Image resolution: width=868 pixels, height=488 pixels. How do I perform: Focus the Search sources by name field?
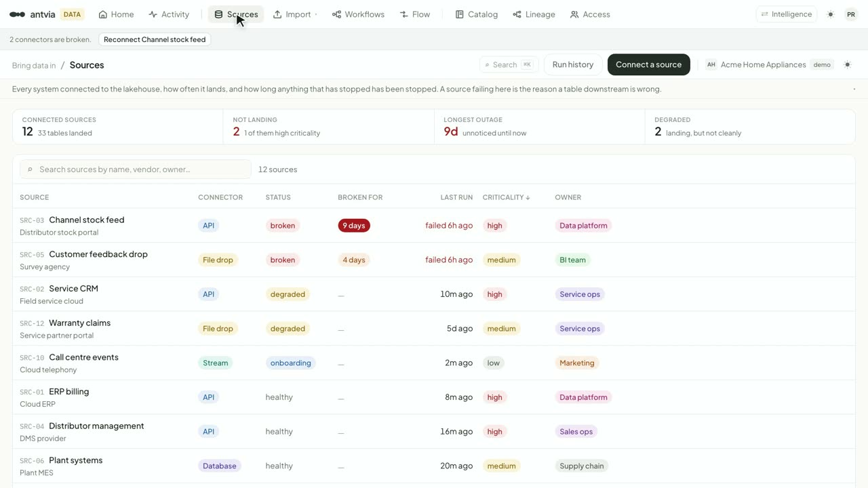pos(136,169)
